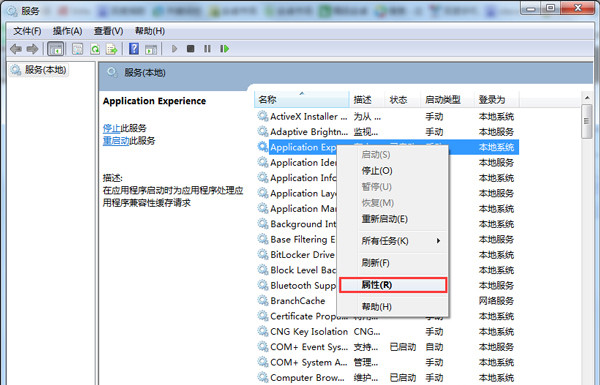Click the gear icon of Base Filtering row

(263, 239)
